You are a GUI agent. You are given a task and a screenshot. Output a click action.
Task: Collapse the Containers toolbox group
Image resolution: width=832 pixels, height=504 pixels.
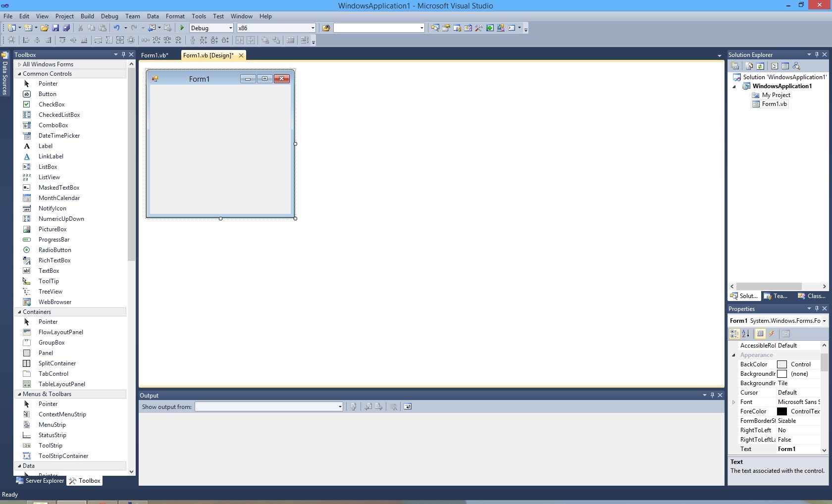[x=19, y=312]
